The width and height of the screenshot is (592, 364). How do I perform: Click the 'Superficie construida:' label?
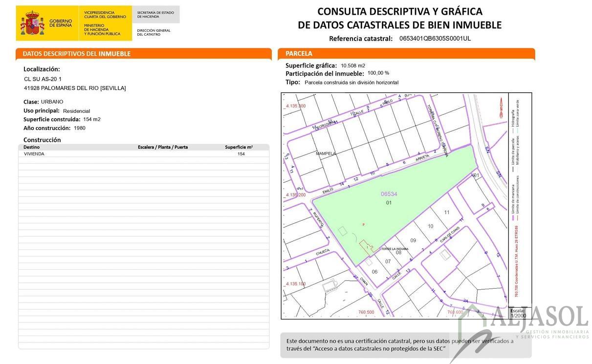point(52,119)
